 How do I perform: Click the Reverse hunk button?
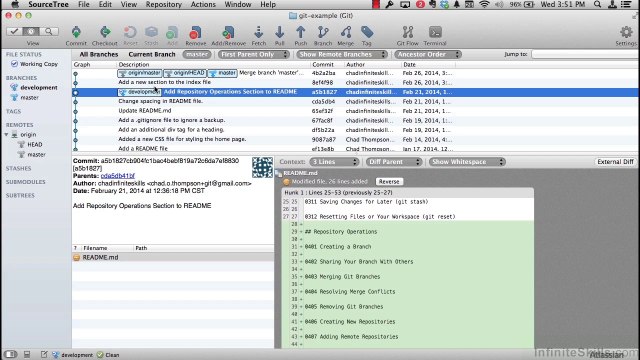tap(389, 182)
